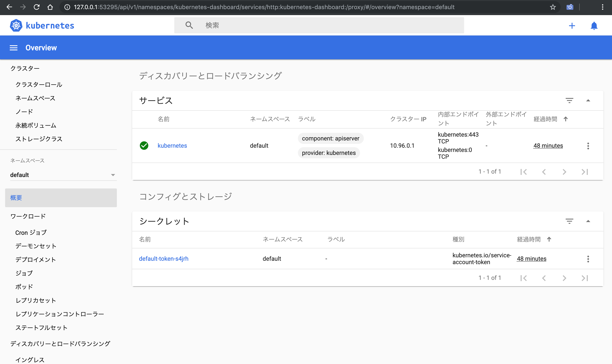This screenshot has height=364, width=612.
Task: Click component: apiserver label chip
Action: point(331,138)
